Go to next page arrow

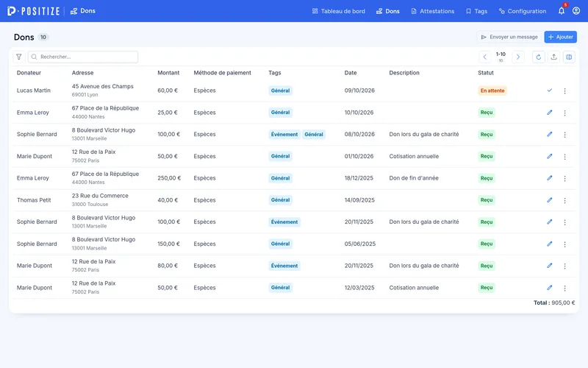point(518,57)
